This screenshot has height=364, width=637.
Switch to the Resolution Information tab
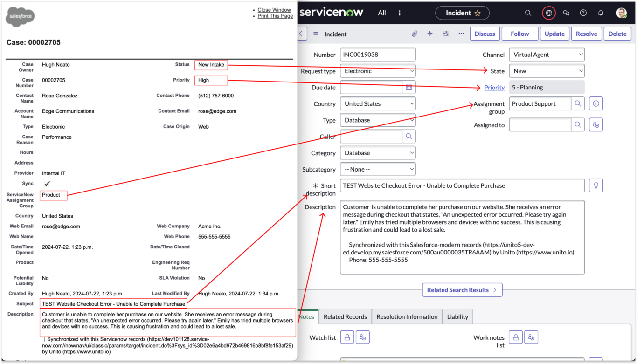pos(407,316)
